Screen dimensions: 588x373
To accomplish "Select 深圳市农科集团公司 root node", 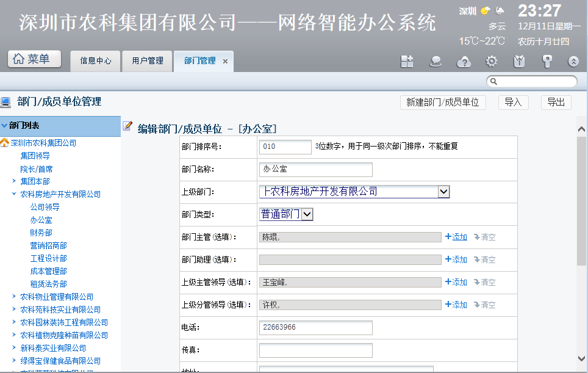I will pos(43,143).
